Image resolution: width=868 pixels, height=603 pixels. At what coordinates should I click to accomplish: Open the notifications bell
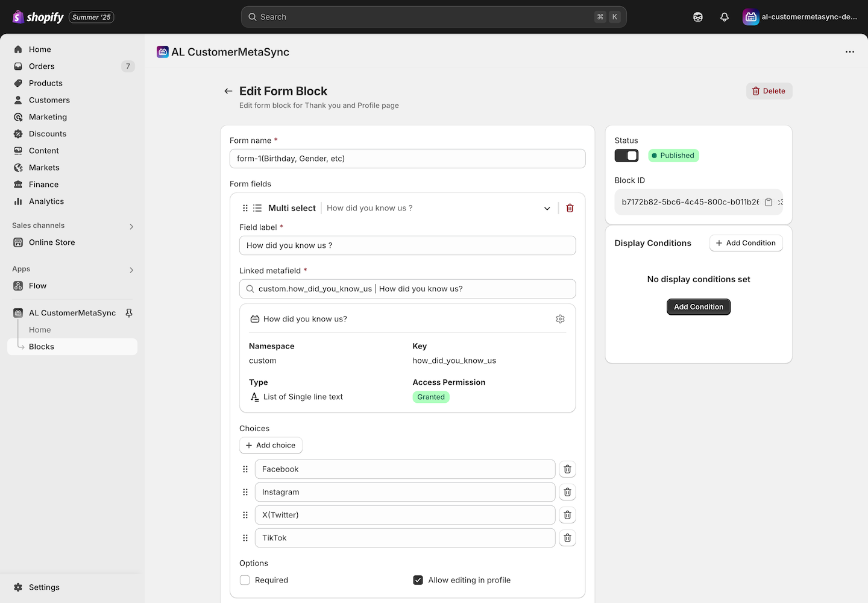(725, 17)
